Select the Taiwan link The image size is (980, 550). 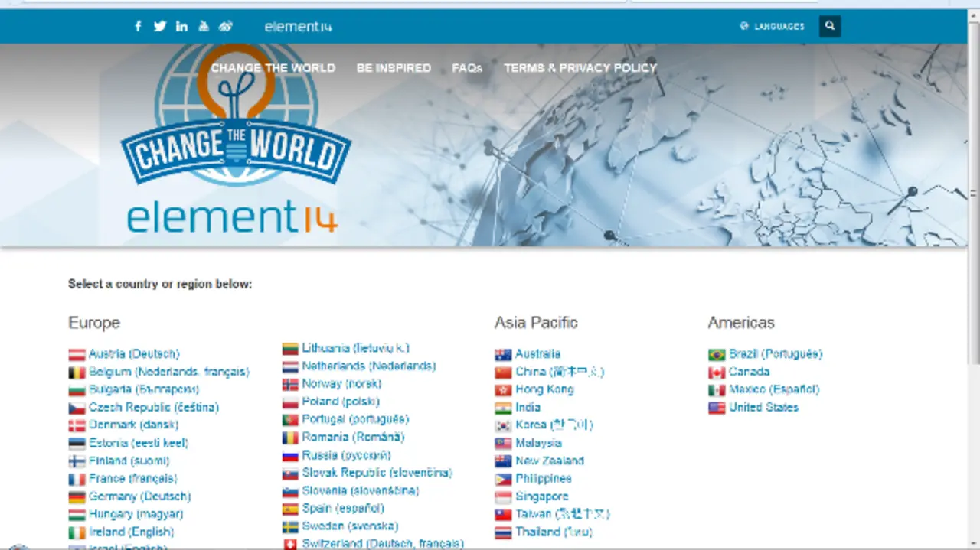click(562, 514)
